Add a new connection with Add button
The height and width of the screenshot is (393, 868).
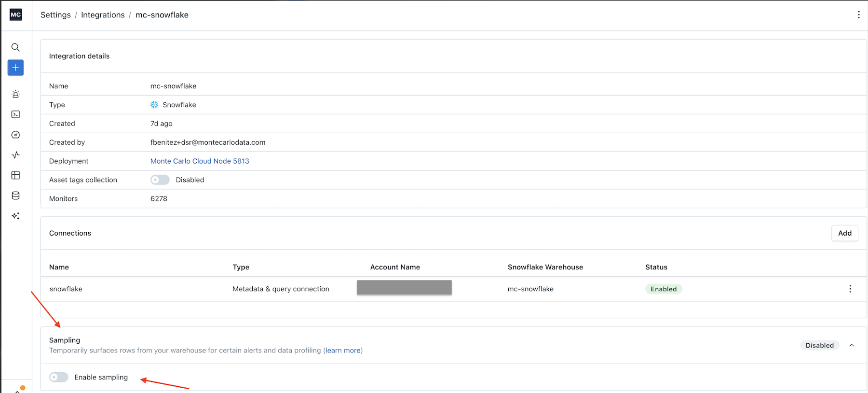[x=845, y=233]
